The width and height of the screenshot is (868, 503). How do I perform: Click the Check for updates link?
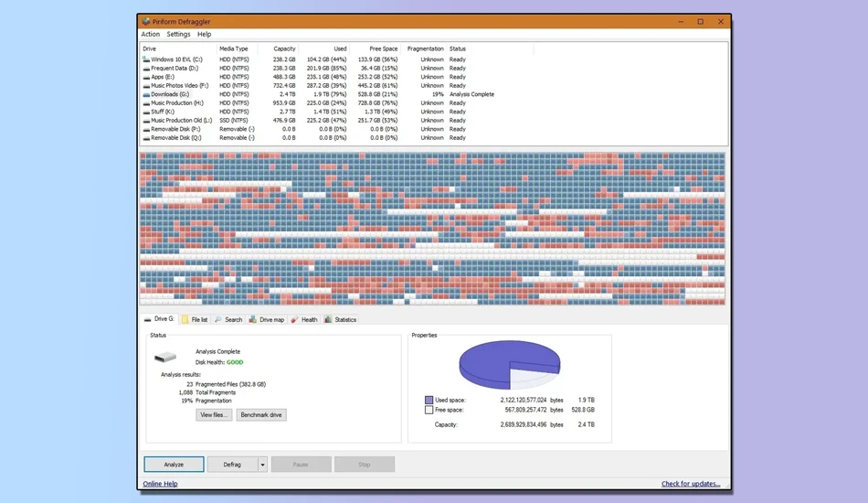tap(691, 484)
